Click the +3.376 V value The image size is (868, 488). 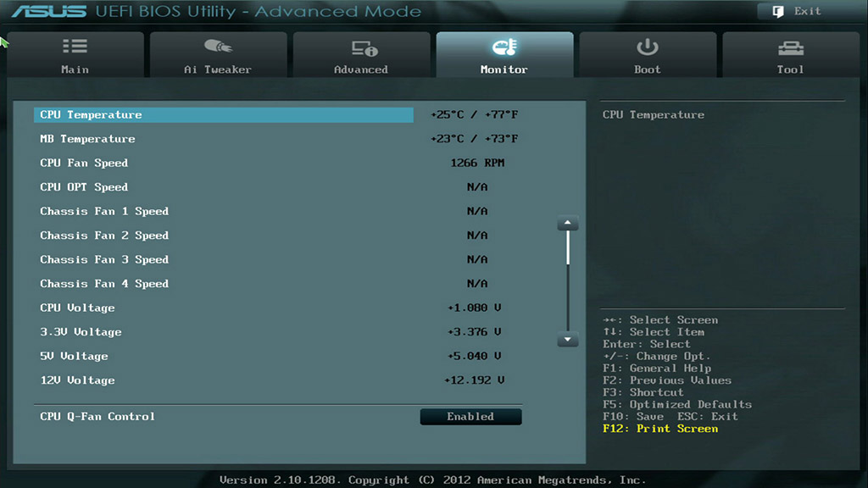[x=475, y=332]
